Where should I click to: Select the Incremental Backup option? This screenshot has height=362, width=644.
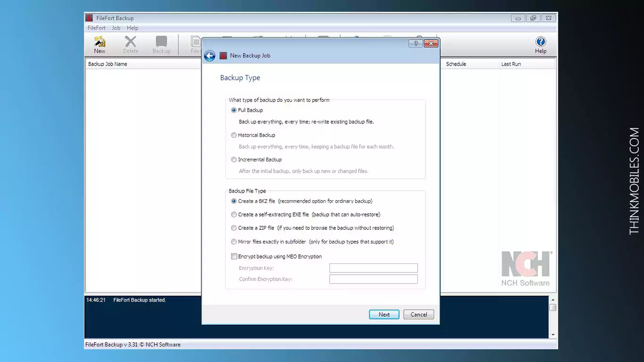click(234, 160)
